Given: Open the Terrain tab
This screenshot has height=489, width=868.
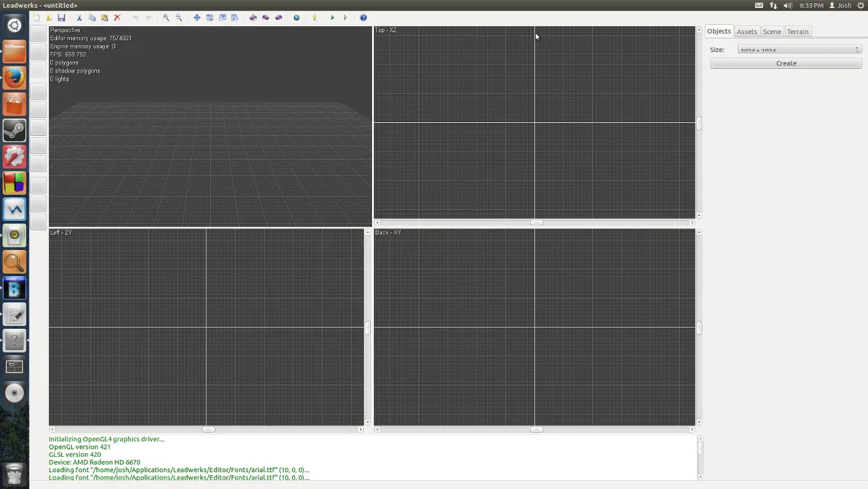Looking at the screenshot, I should 797,32.
